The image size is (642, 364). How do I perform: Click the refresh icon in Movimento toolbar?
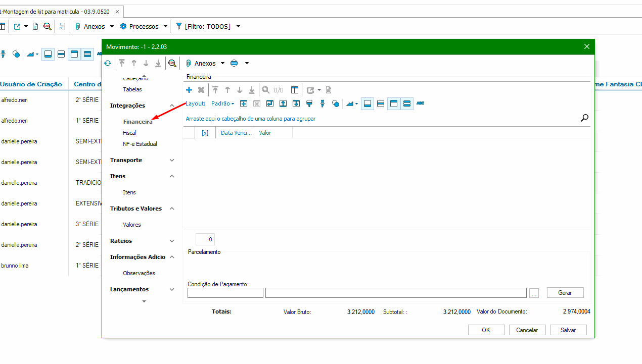point(108,63)
